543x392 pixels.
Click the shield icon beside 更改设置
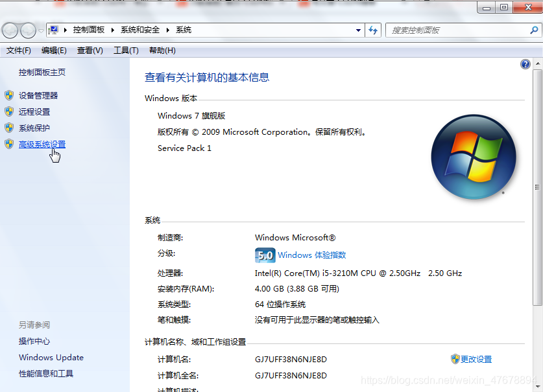[x=455, y=359]
